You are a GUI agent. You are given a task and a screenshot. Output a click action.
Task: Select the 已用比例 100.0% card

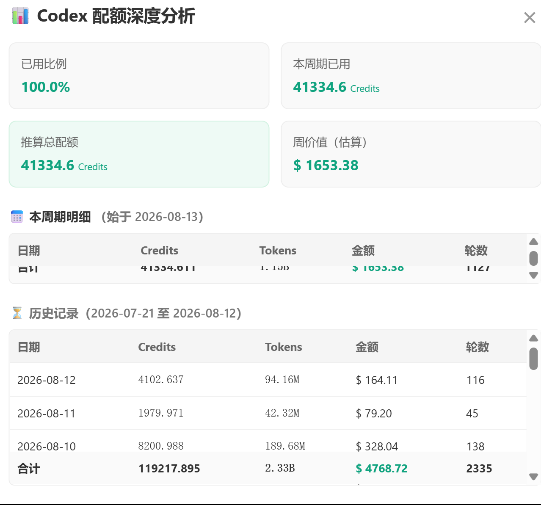coord(139,76)
